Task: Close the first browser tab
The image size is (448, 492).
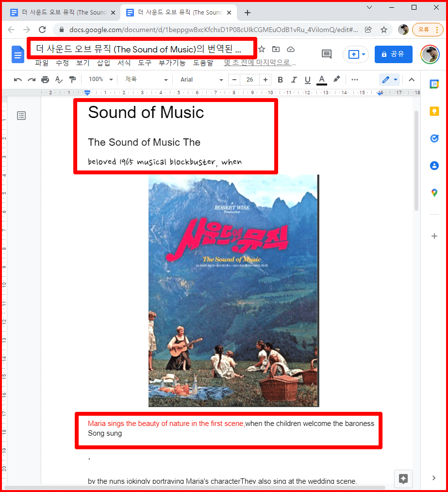Action: click(113, 13)
